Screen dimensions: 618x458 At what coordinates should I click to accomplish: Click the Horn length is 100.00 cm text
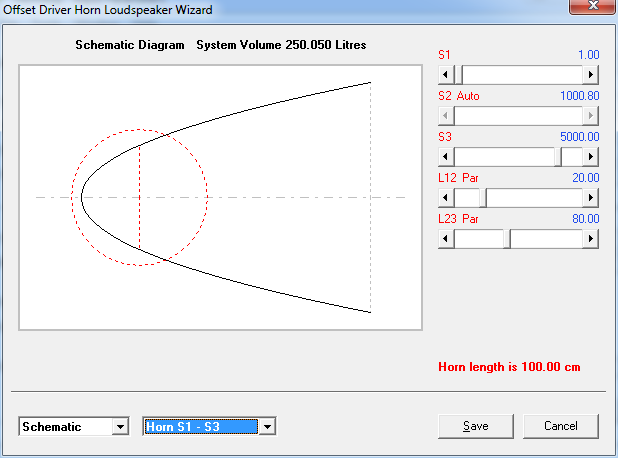coord(509,367)
